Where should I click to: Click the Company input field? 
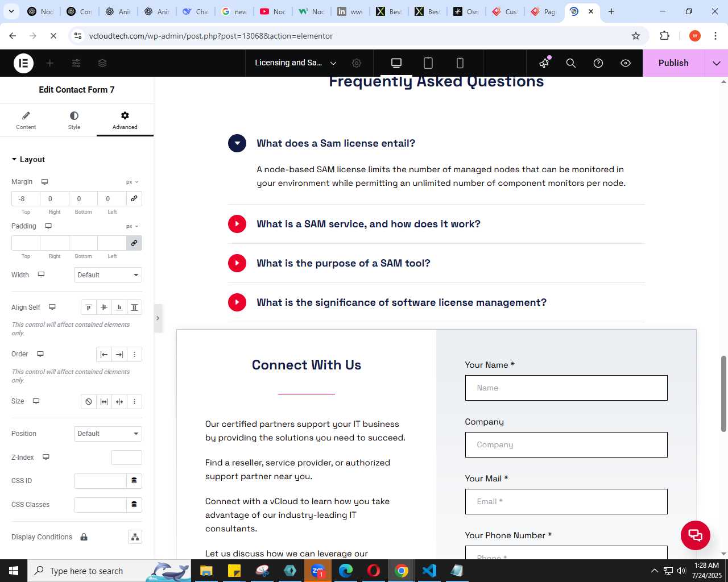coord(566,444)
